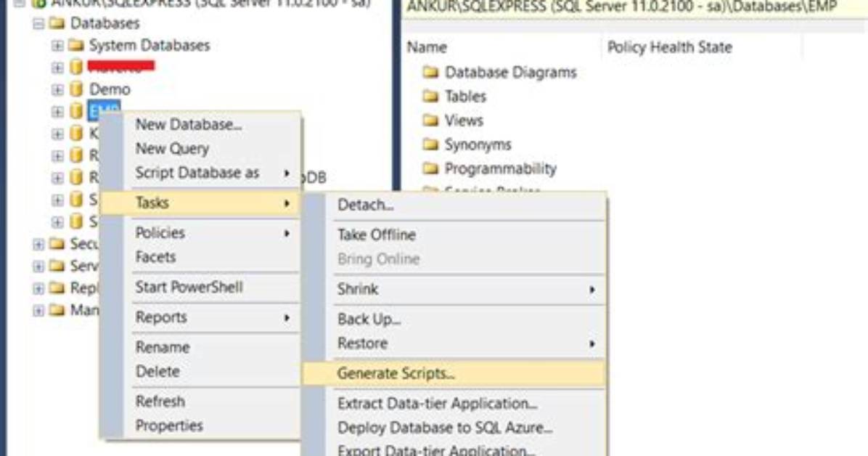Viewport: 868px width, 456px height.
Task: Select Back Up... in Tasks submenu
Action: (454, 319)
